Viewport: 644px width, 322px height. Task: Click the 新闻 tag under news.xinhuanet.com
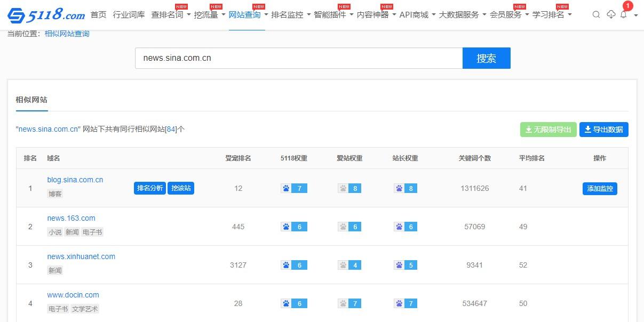tap(55, 270)
